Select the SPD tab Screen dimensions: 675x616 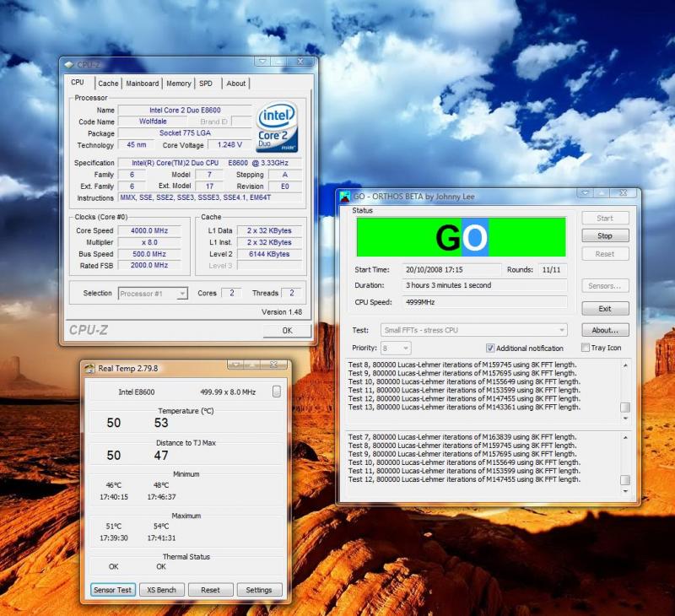pyautogui.click(x=206, y=83)
